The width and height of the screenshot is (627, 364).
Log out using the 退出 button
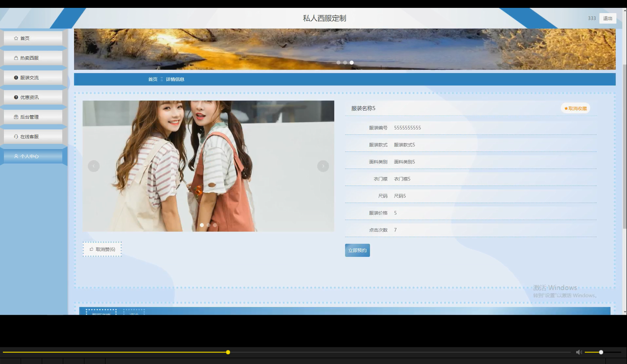pyautogui.click(x=607, y=18)
